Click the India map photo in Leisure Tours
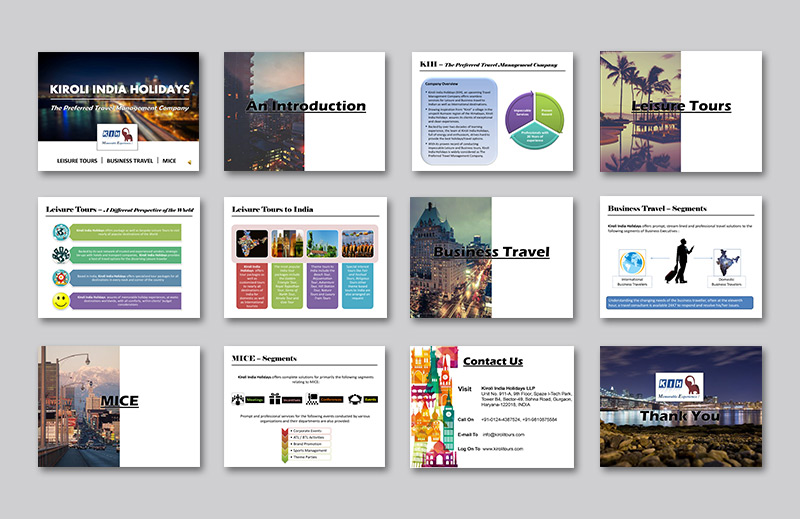The image size is (800, 519). [252, 243]
